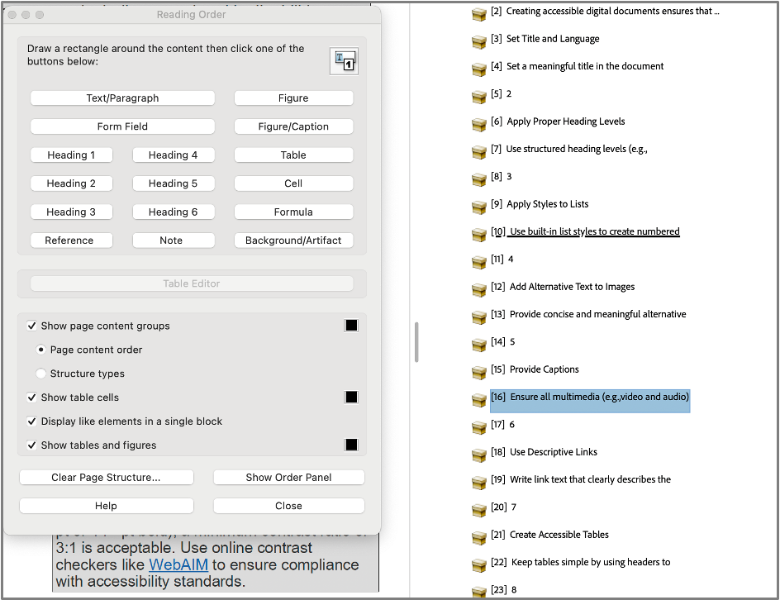Toggle Show table cells checkbox
The width and height of the screenshot is (780, 600).
32,398
